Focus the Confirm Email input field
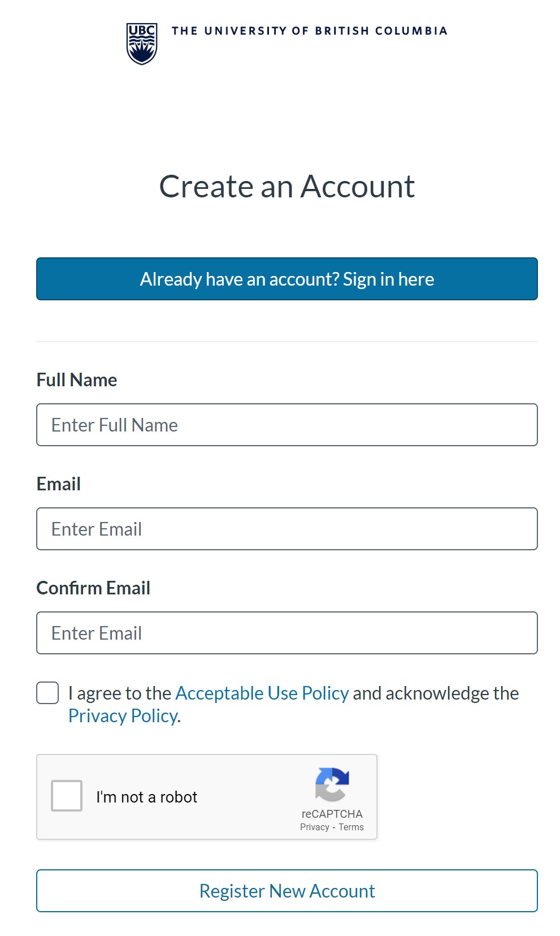This screenshot has width=560, height=936. (286, 633)
